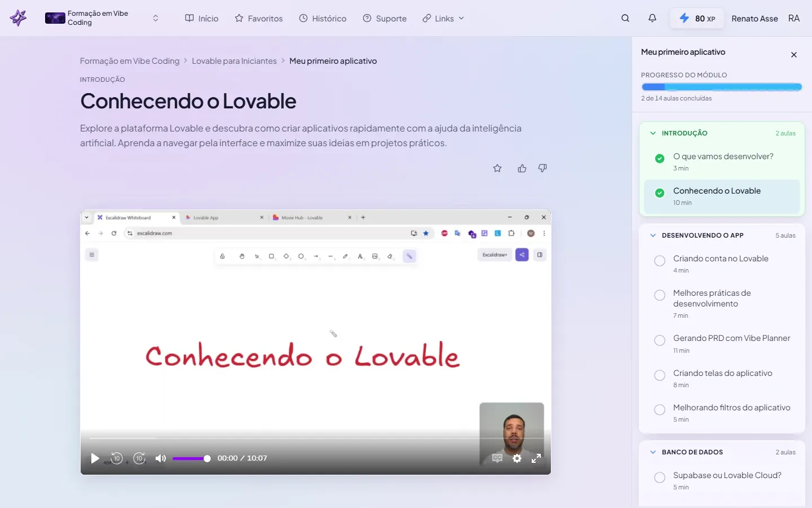Toggle completion of O que vamos desenvolver?

coord(660,159)
